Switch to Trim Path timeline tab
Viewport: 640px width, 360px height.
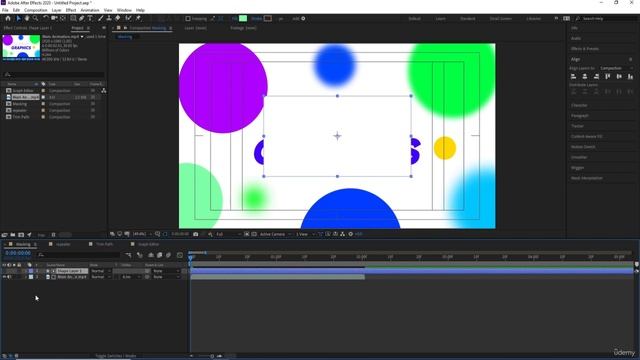click(104, 244)
